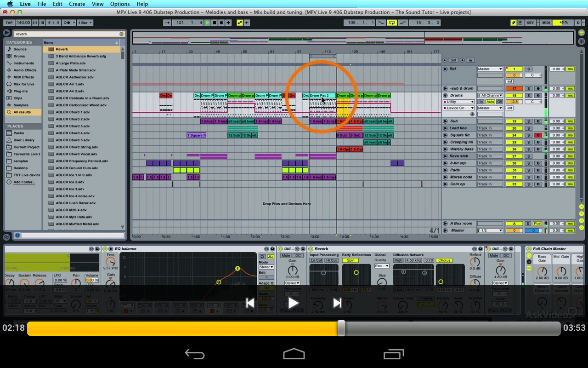Screen dimensions: 588x368
Task: Switch to Session View with the vertical-bars selector
Action: pos(582,41)
